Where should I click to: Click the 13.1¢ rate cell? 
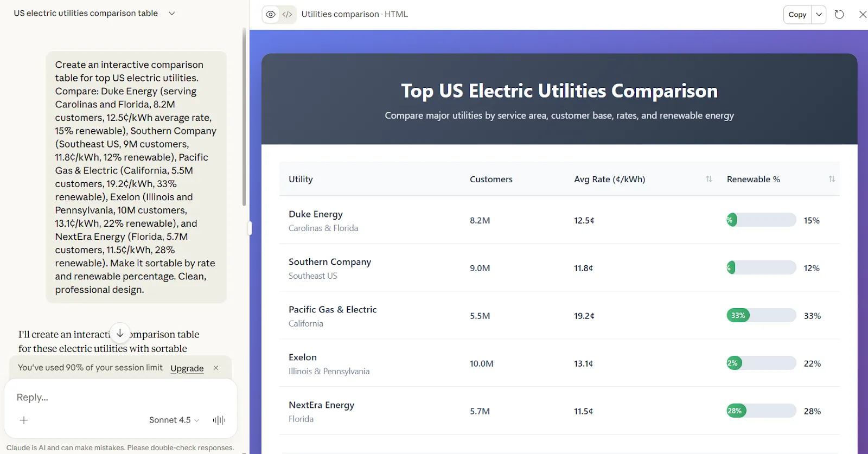(x=584, y=364)
